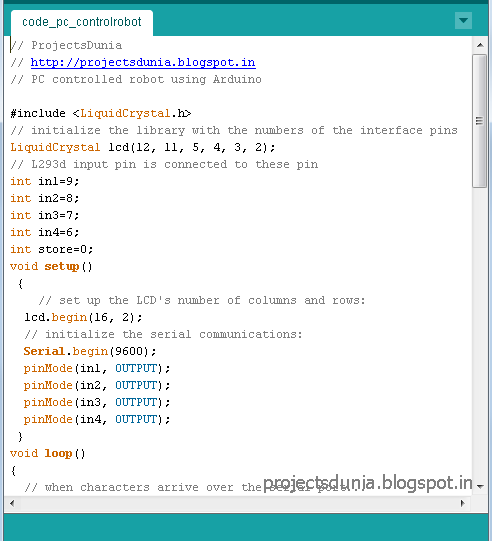Click '// initialize the serial communications:' comment
Image resolution: width=492 pixels, height=541 pixels.
click(163, 334)
